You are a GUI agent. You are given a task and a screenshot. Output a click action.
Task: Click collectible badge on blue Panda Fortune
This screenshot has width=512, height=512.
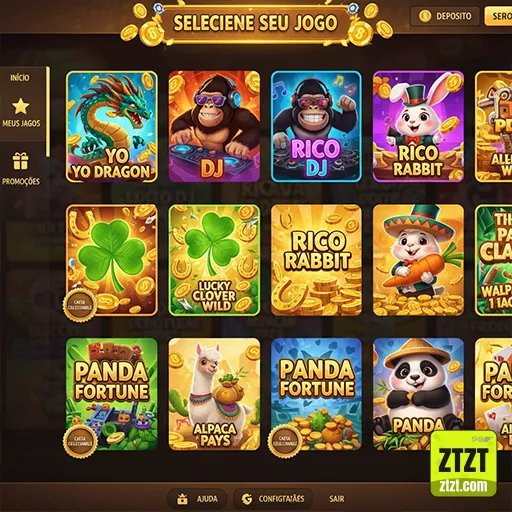(x=285, y=440)
